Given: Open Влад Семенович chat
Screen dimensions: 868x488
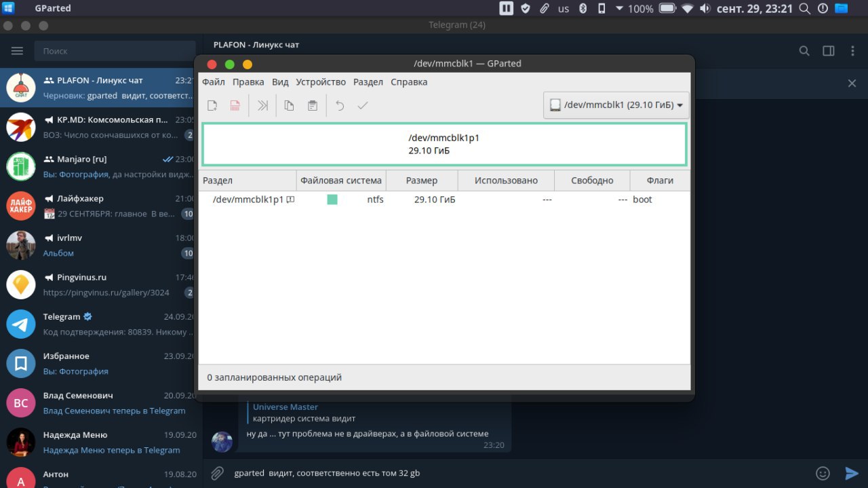Looking at the screenshot, I should click(x=98, y=402).
